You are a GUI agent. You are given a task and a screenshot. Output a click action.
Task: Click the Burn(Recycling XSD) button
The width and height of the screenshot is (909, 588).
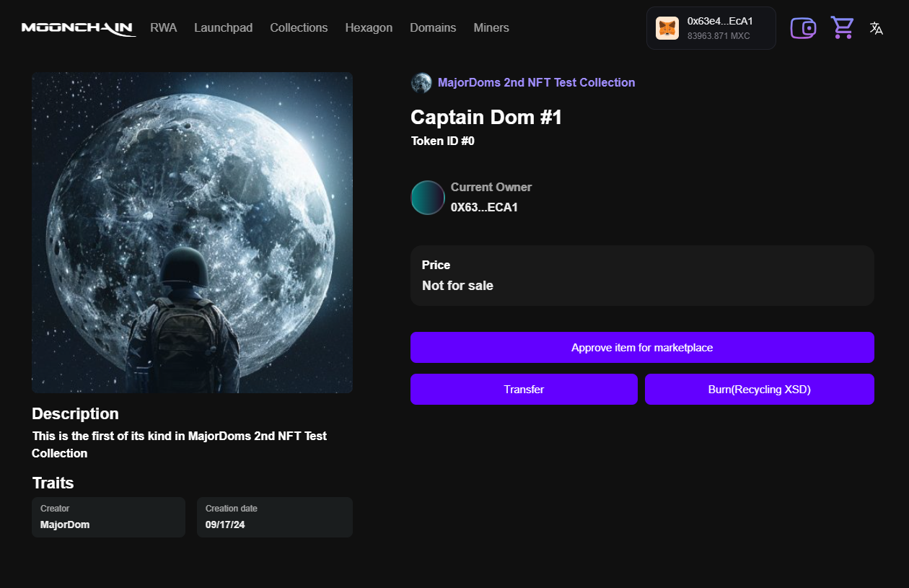pyautogui.click(x=759, y=390)
